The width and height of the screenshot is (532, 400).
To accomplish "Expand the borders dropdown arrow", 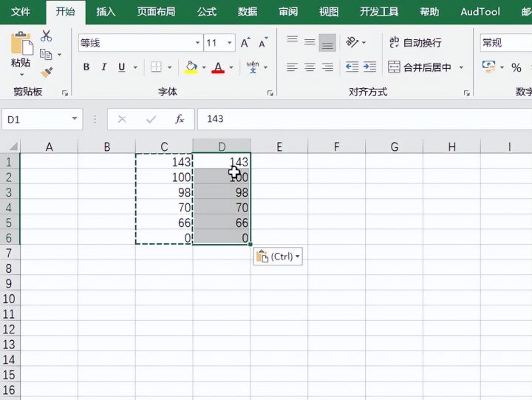I will pyautogui.click(x=170, y=67).
